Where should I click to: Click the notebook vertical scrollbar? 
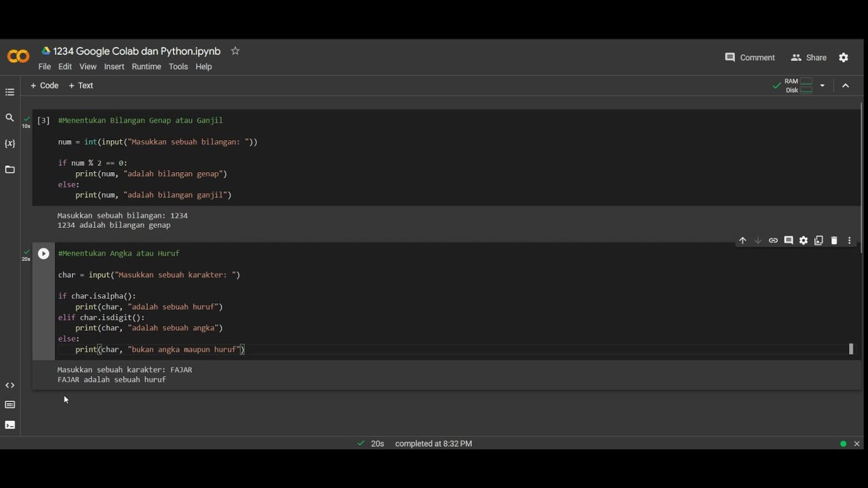pos(862,178)
